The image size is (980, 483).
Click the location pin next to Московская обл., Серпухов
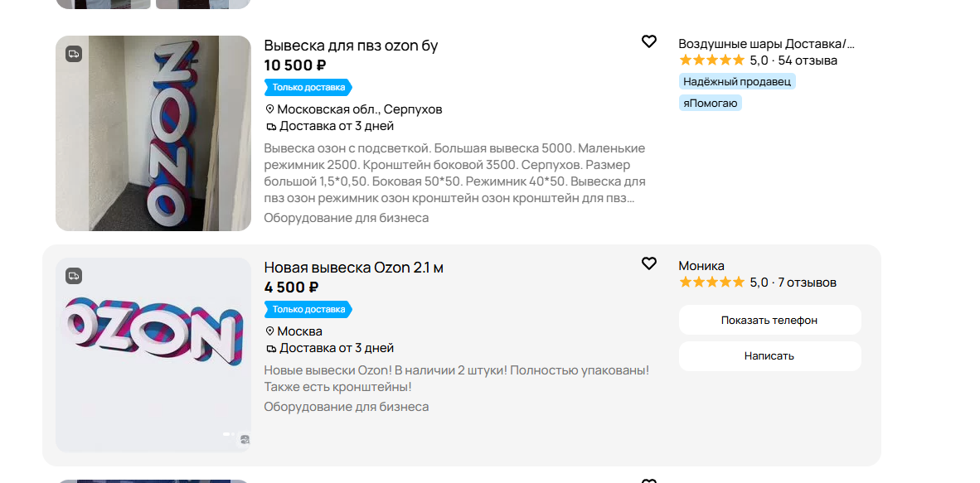270,109
